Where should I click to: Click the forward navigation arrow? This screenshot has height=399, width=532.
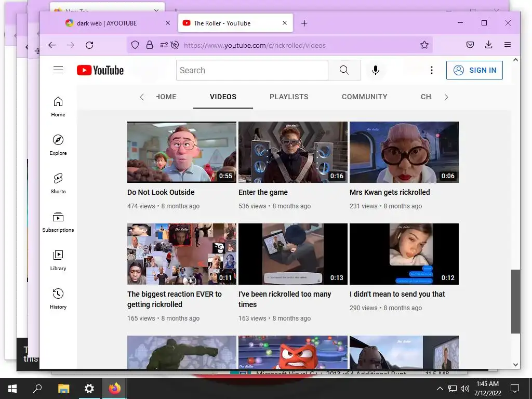click(71, 45)
